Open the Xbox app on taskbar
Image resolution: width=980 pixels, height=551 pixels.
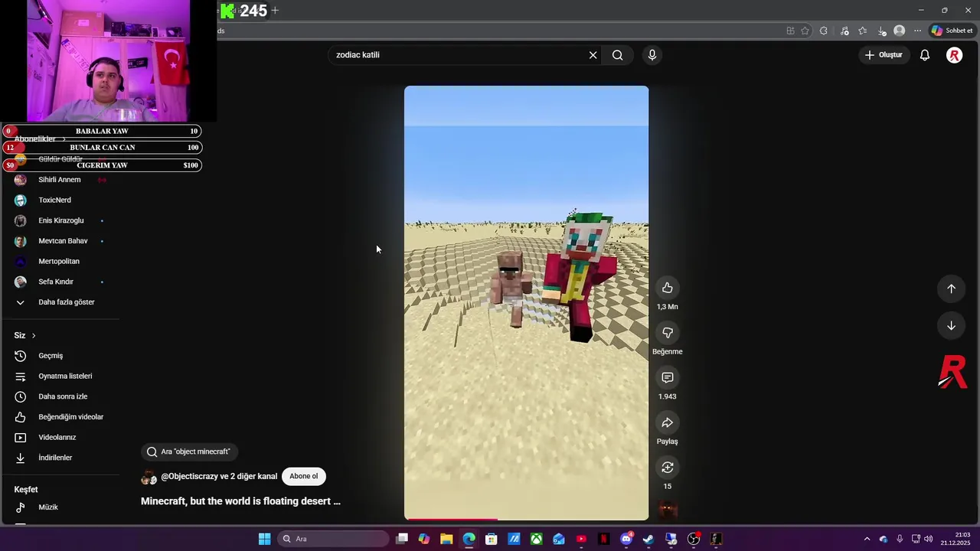click(x=537, y=539)
